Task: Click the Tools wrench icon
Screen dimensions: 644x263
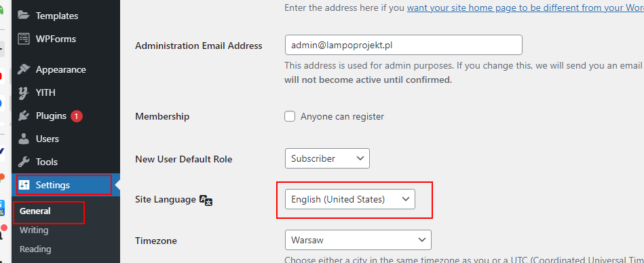Action: tap(24, 162)
